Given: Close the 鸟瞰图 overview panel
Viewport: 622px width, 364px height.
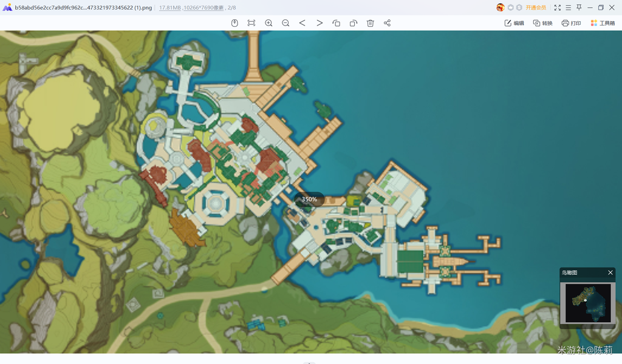Looking at the screenshot, I should click(x=610, y=272).
